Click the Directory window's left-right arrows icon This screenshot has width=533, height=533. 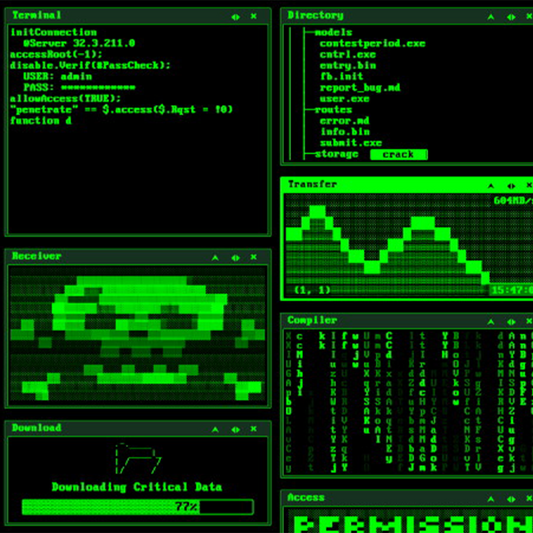[511, 17]
